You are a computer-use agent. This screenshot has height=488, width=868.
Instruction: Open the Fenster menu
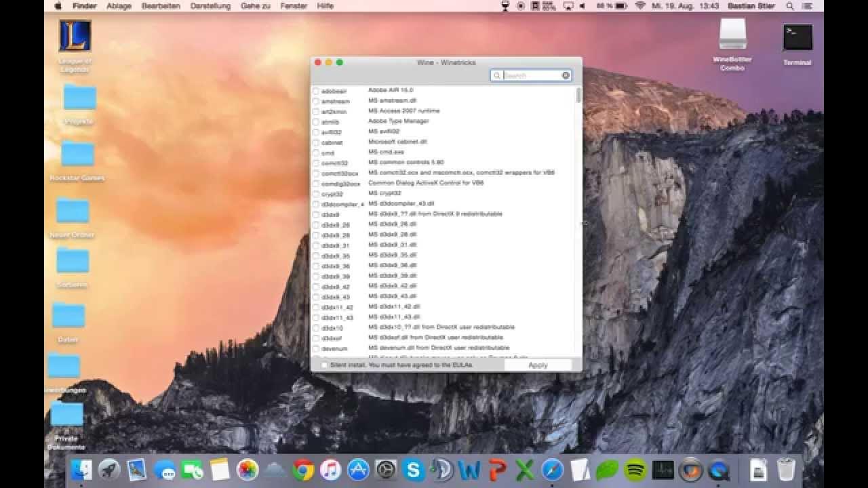(x=292, y=6)
